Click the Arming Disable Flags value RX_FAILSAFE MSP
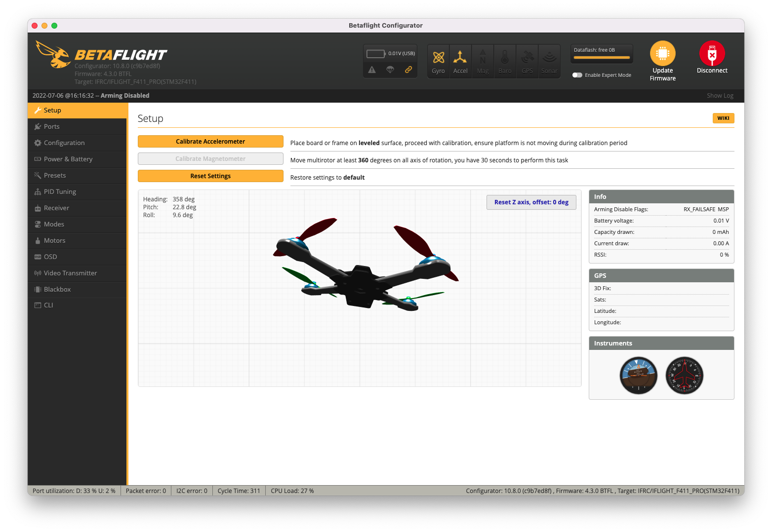 click(x=706, y=209)
